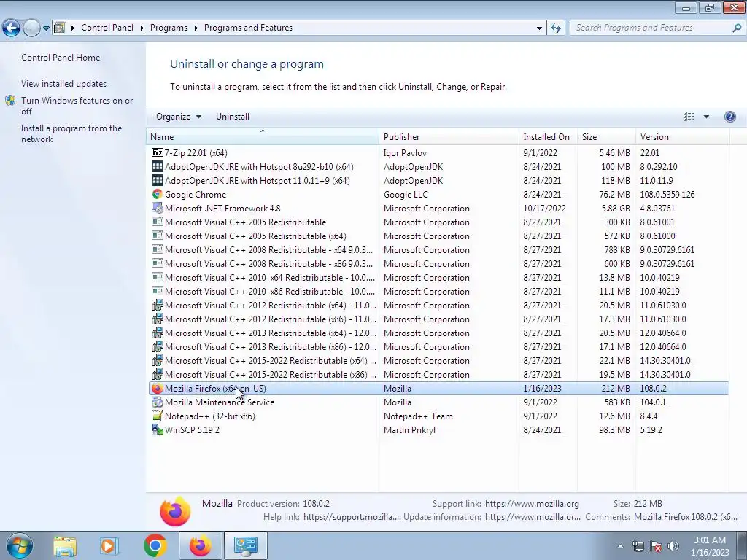This screenshot has width=747, height=560.
Task: Click the version 108.0.5359.126 cell
Action: click(667, 194)
